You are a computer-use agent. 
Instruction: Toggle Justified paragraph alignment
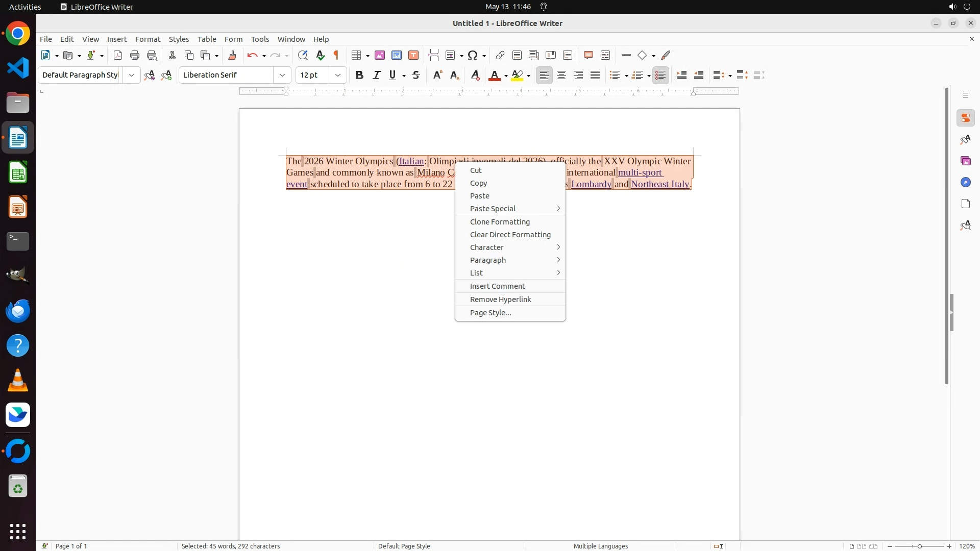click(595, 75)
